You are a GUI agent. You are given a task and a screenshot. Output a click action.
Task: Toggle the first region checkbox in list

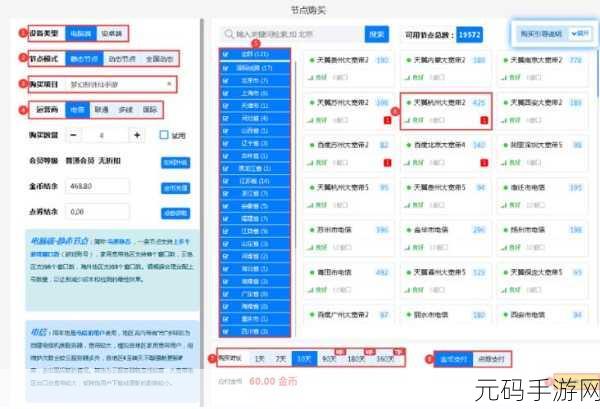pos(225,54)
